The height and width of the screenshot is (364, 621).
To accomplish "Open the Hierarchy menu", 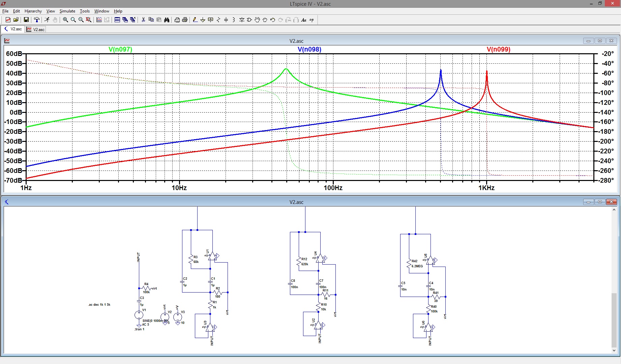I will pyautogui.click(x=33, y=11).
